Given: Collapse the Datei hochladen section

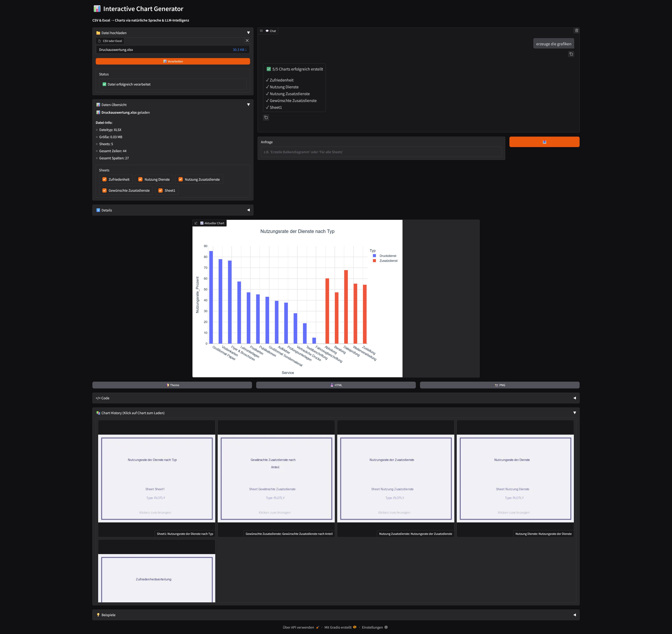Looking at the screenshot, I should tap(248, 33).
